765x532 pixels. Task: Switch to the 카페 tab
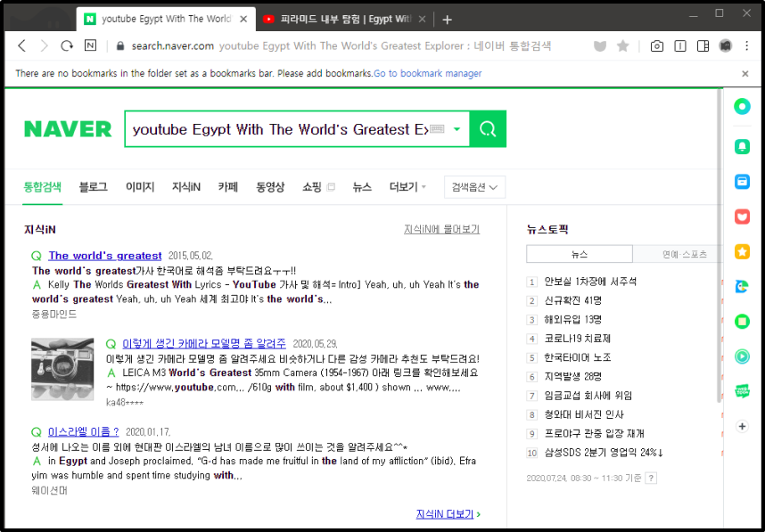228,187
